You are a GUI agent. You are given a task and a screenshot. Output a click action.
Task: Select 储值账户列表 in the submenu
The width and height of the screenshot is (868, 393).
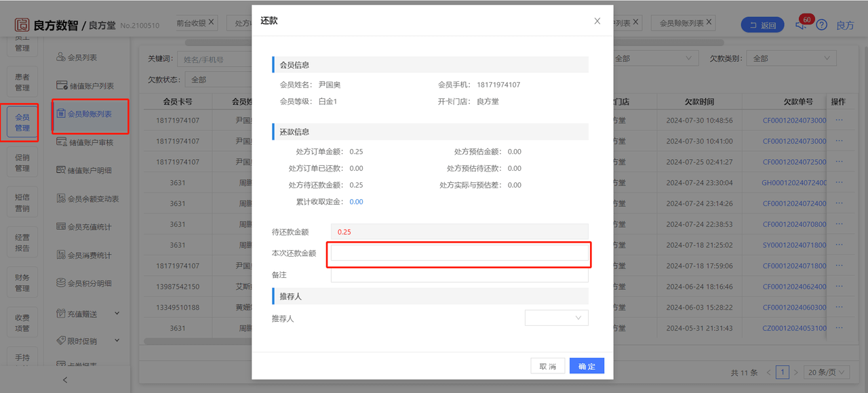[90, 86]
